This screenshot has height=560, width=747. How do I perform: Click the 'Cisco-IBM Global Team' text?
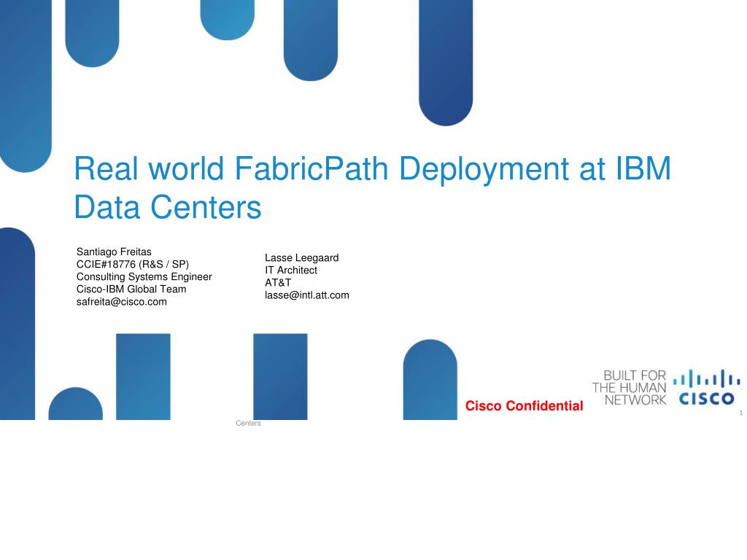coord(131,289)
